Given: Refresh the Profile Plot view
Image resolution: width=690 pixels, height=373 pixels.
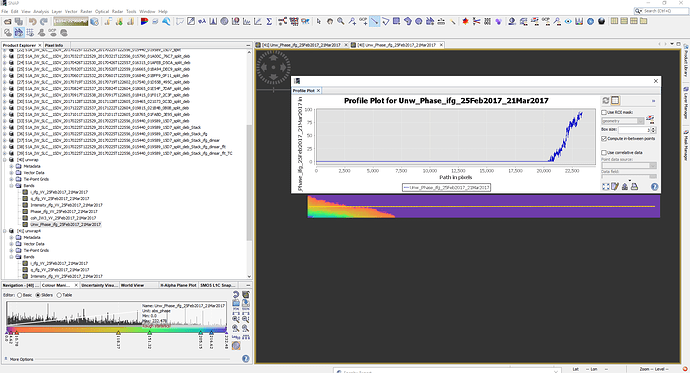Looking at the screenshot, I should tap(606, 101).
